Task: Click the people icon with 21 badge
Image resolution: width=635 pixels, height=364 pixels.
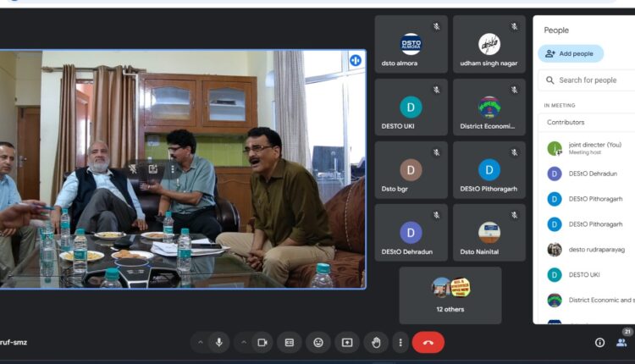Action: coord(622,342)
